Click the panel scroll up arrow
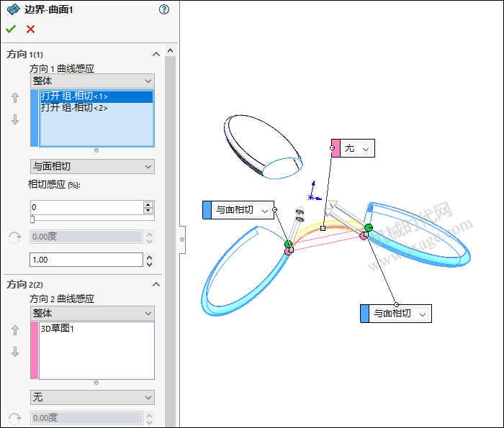 [171, 51]
